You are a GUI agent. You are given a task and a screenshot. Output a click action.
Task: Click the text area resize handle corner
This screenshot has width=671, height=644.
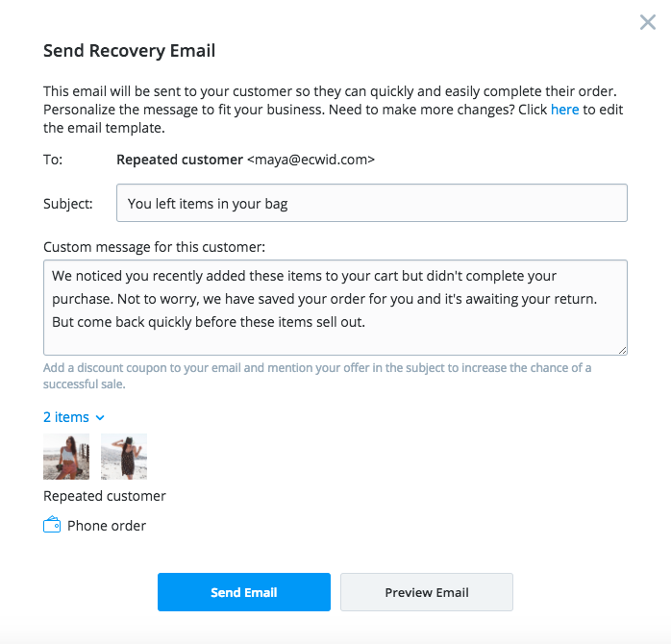point(622,350)
